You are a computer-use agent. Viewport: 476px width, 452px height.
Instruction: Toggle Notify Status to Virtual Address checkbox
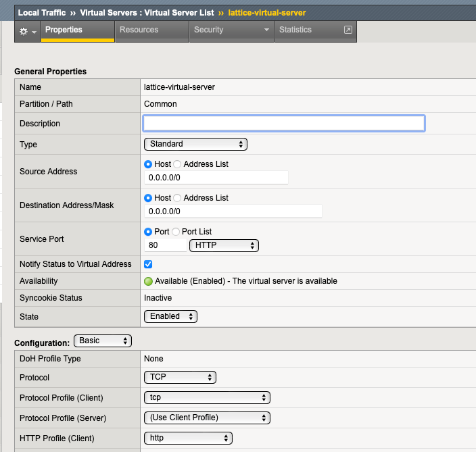(148, 264)
